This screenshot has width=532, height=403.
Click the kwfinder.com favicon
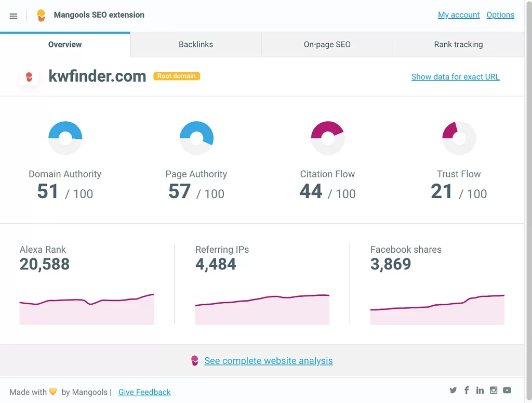(x=29, y=77)
